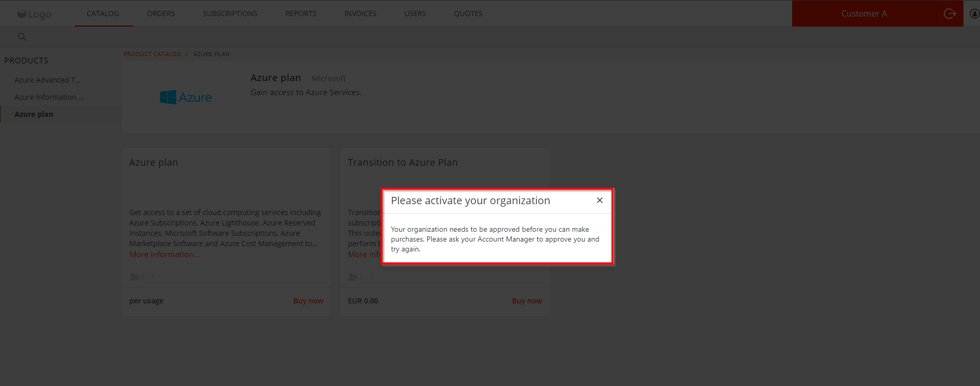Select Azure Advanced T... product

tap(47, 80)
